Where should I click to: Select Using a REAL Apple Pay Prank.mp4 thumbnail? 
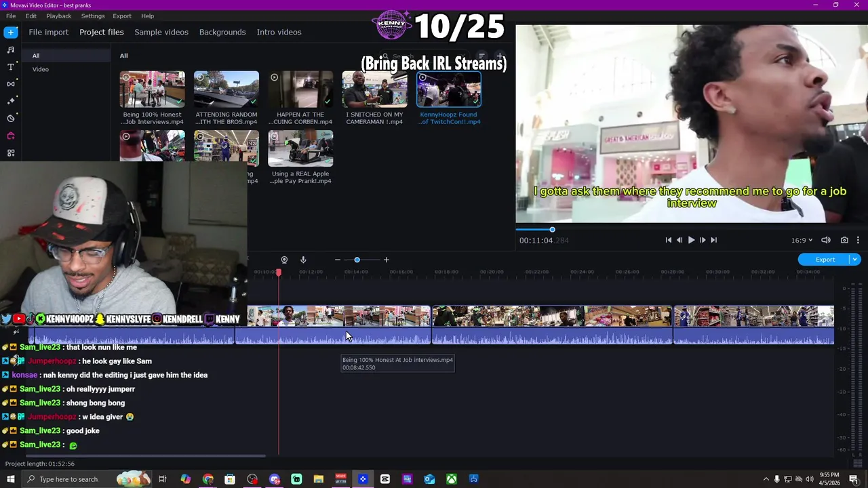(x=300, y=148)
